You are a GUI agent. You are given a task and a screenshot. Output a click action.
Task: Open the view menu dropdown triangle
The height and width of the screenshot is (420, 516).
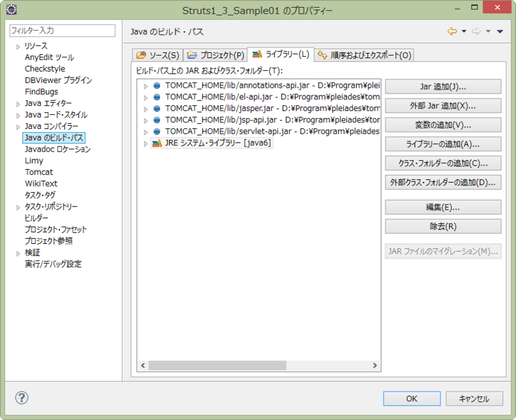pyautogui.click(x=500, y=31)
